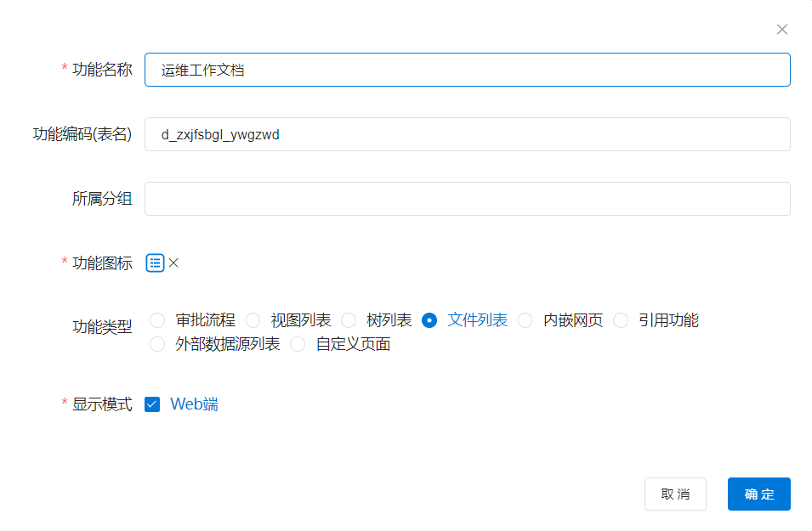
Task: Choose 视图列表 as the function type
Action: tap(253, 320)
